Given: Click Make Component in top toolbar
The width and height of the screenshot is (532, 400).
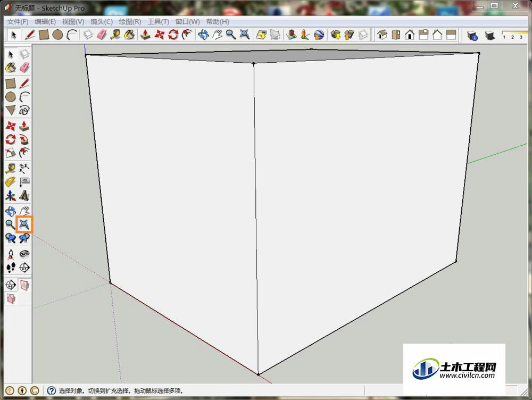Looking at the screenshot, I should (88, 35).
